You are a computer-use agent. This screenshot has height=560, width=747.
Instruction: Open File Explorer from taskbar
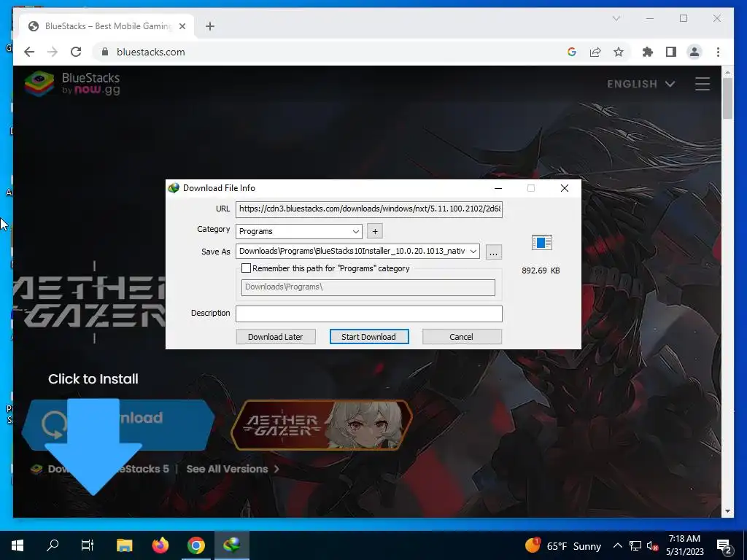coord(124,545)
